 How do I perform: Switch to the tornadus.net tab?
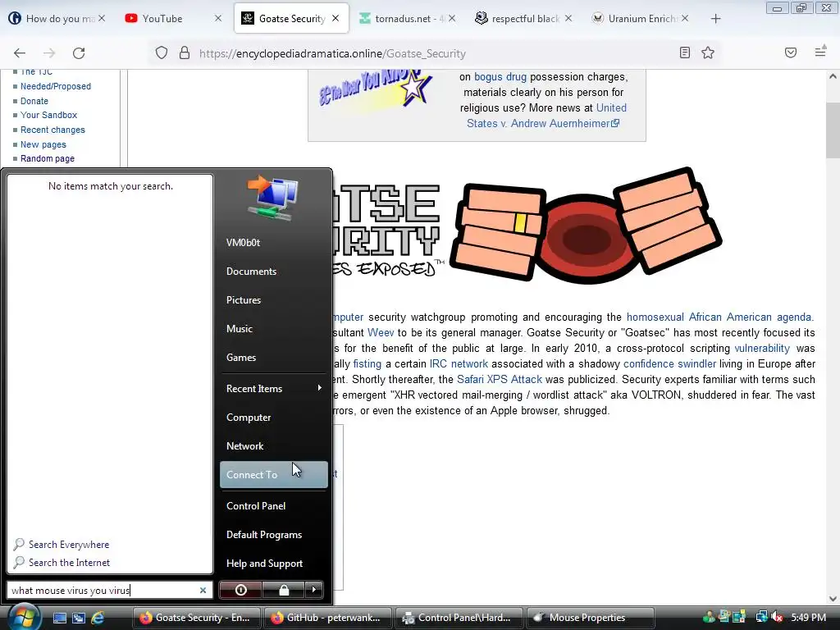(407, 18)
